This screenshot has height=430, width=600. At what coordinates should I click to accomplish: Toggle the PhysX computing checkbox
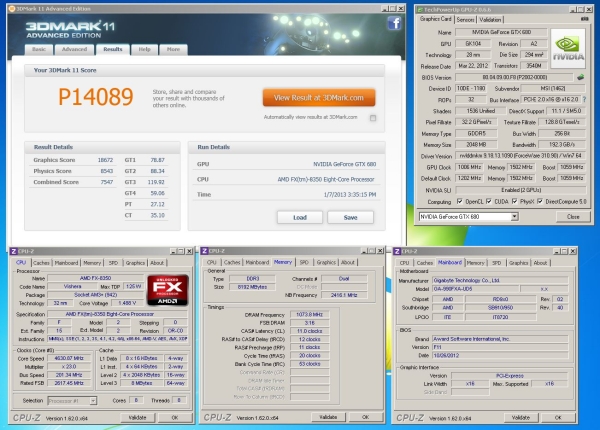coord(515,201)
